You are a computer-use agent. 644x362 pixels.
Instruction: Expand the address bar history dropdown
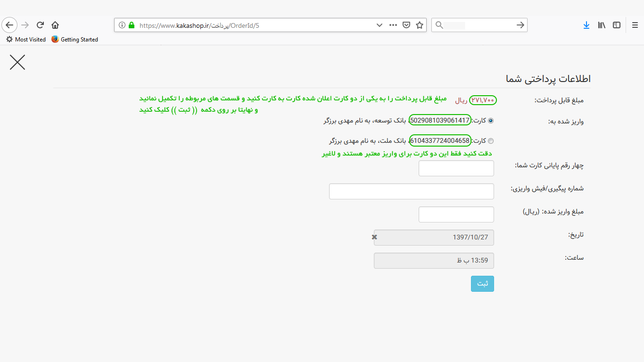coord(379,25)
